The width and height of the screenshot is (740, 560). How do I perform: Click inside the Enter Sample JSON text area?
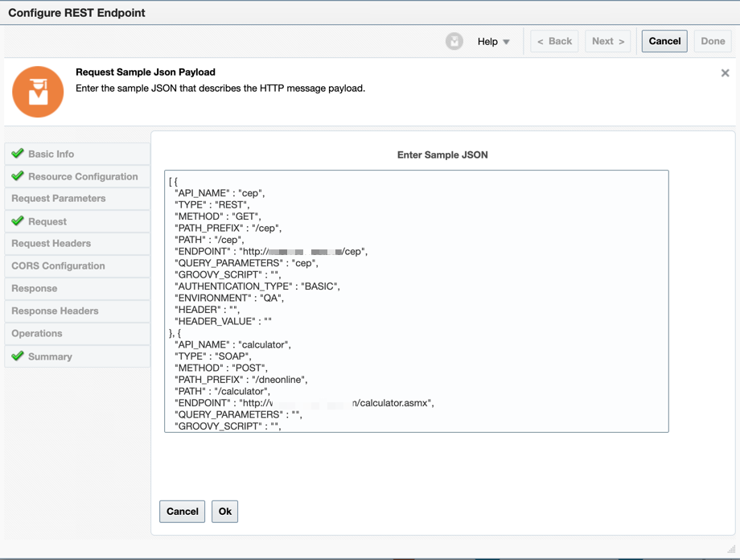[418, 302]
